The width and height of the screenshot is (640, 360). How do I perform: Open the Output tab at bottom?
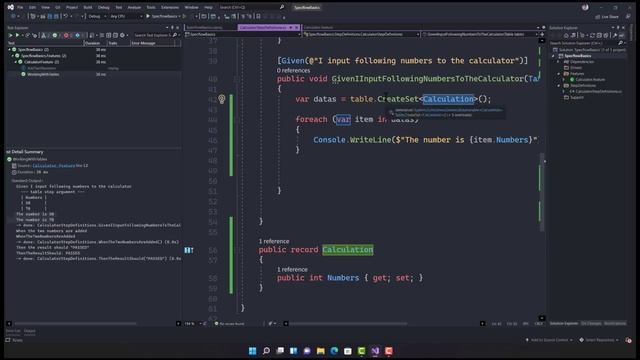pyautogui.click(x=29, y=331)
